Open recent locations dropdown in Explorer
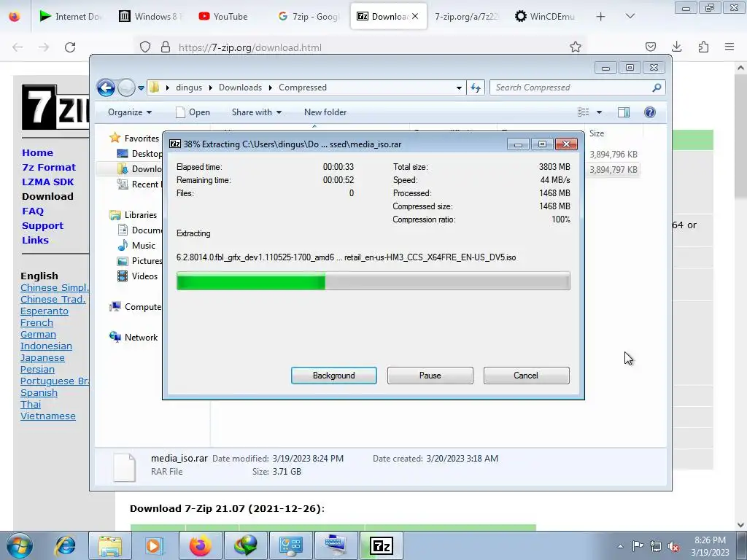The image size is (747, 560). [141, 88]
